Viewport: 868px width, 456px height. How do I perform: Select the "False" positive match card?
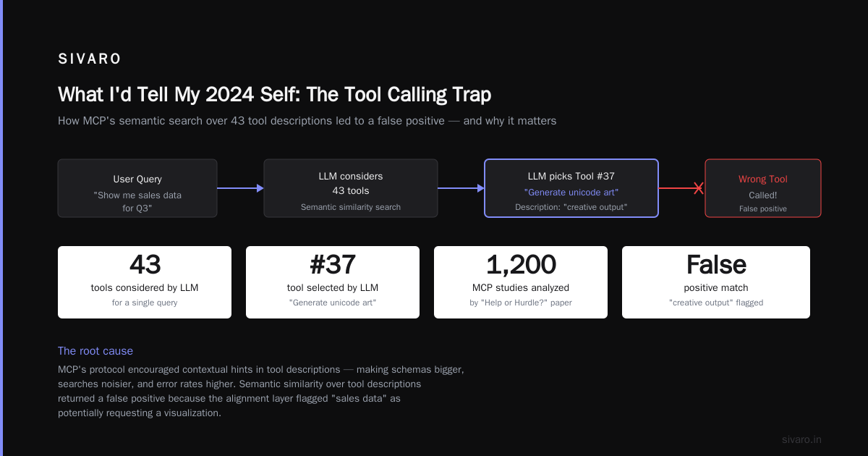716,282
